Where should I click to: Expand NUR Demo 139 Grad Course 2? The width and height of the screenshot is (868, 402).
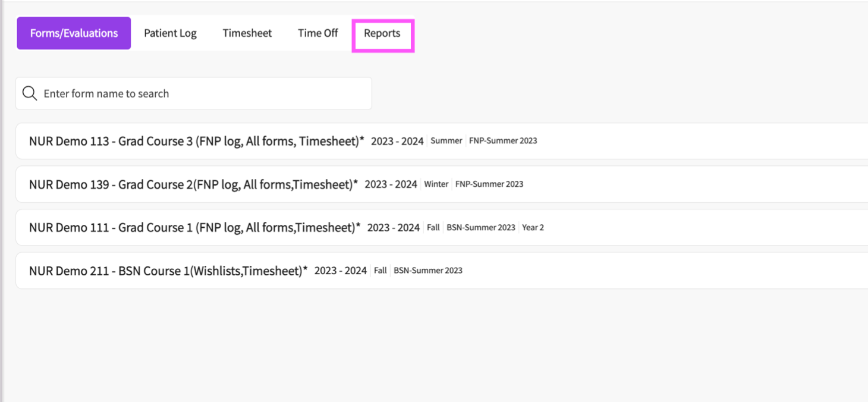(x=193, y=184)
